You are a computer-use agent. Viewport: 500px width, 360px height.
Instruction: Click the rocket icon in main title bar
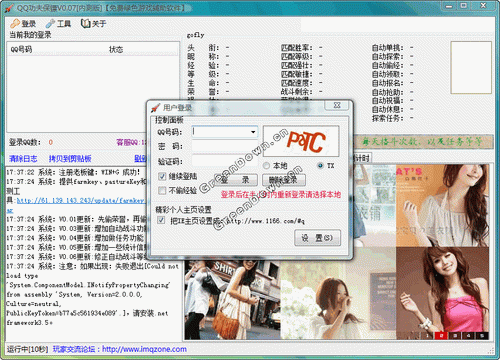pos(9,8)
